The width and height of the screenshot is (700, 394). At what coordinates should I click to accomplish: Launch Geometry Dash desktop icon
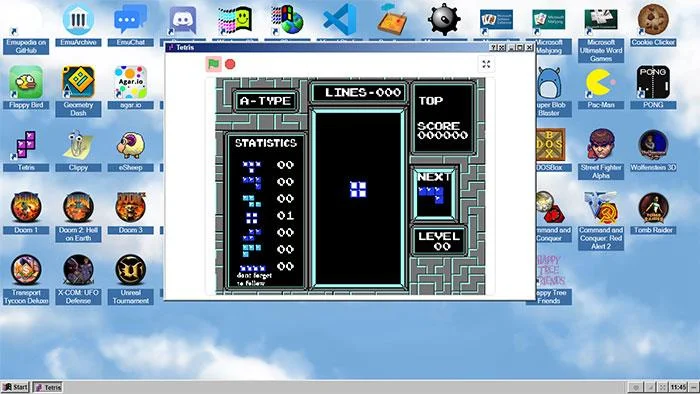coord(78,91)
